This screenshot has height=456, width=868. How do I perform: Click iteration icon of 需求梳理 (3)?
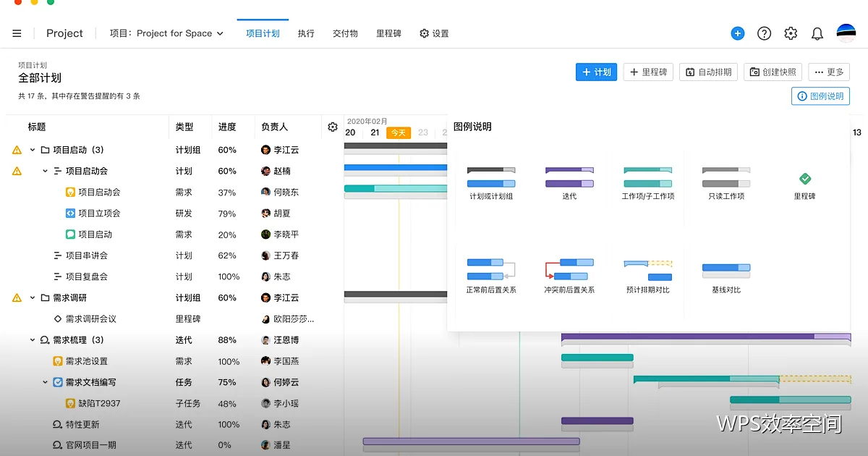45,339
